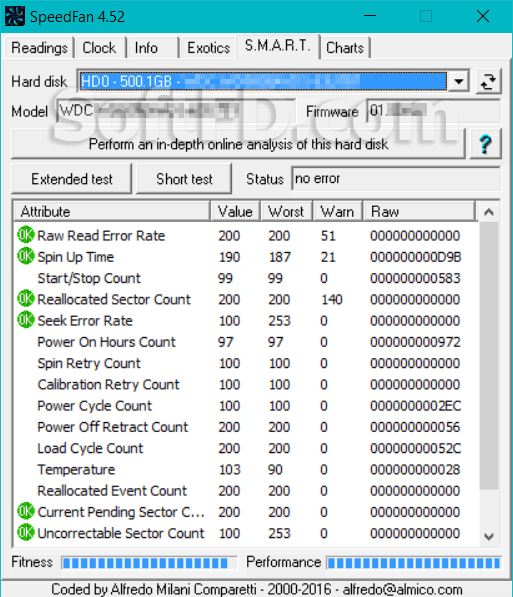Click the scrollbar up arrow

[489, 212]
